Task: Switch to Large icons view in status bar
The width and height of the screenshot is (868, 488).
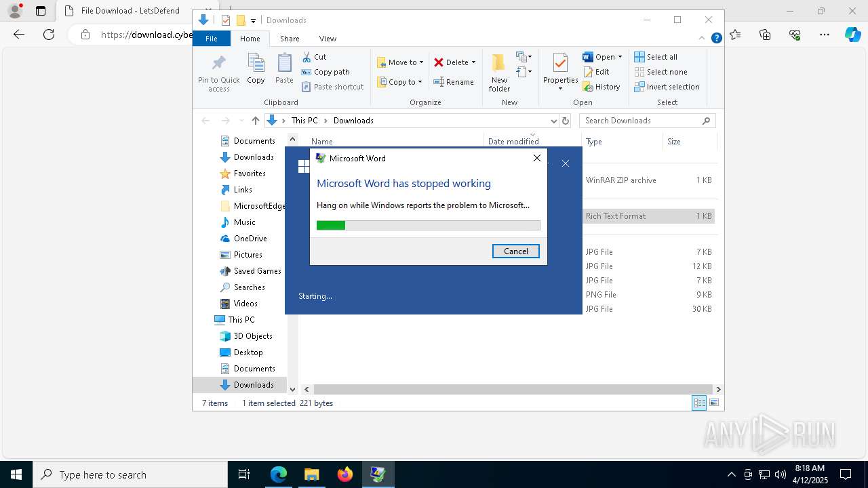Action: point(713,403)
